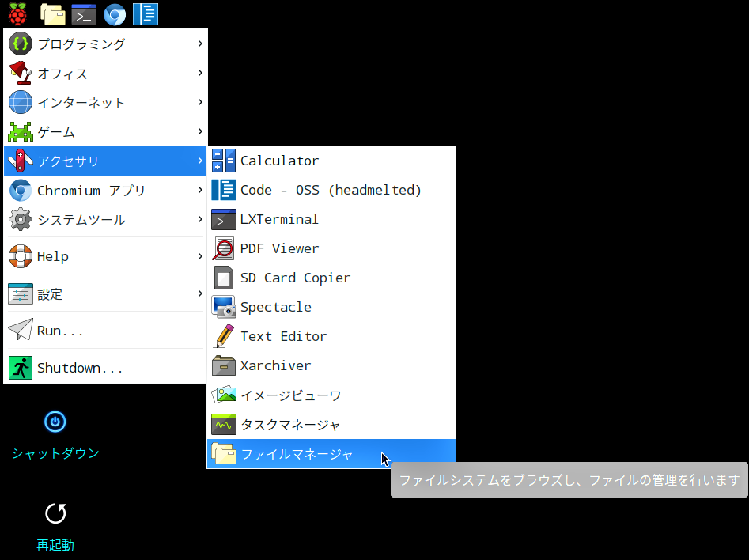The height and width of the screenshot is (560, 749).
Task: Select the インターネット category label
Action: (81, 103)
